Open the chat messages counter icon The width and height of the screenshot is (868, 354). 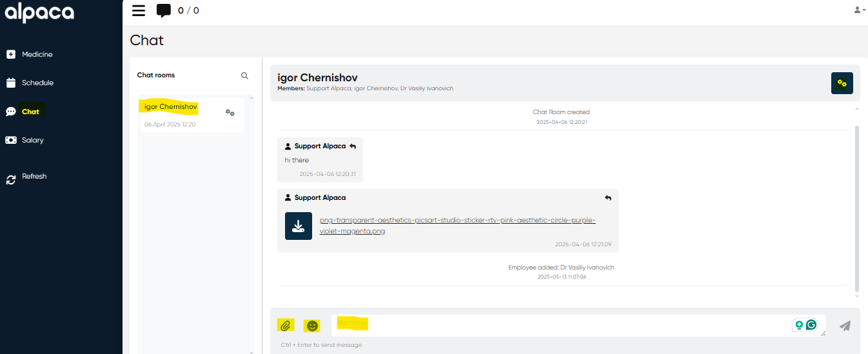(x=164, y=10)
